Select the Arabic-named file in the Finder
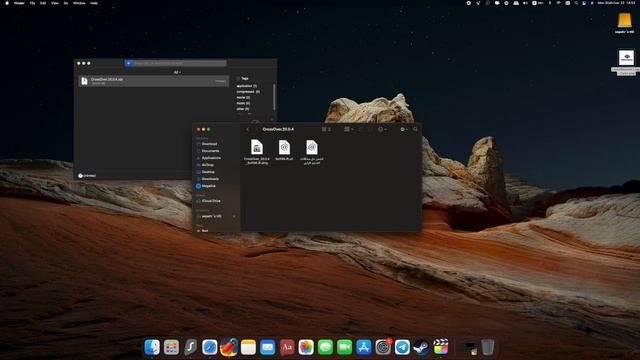The height and width of the screenshot is (360, 640). (x=312, y=151)
